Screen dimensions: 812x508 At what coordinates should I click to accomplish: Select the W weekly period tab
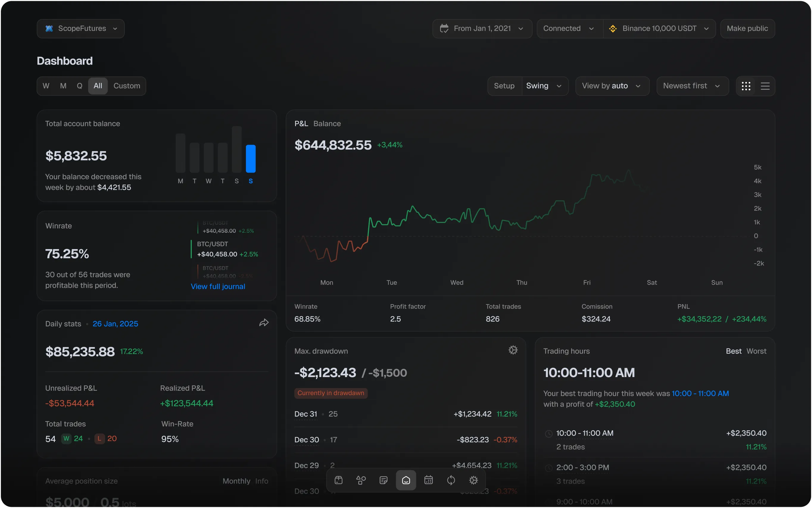pos(46,86)
